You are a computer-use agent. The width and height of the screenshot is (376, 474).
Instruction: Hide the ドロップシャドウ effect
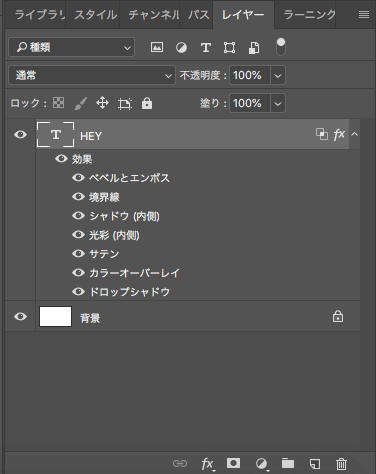[x=78, y=292]
